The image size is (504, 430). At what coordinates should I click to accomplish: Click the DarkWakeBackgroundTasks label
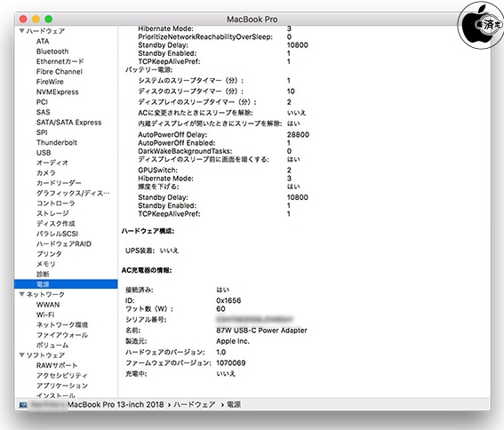[x=185, y=151]
